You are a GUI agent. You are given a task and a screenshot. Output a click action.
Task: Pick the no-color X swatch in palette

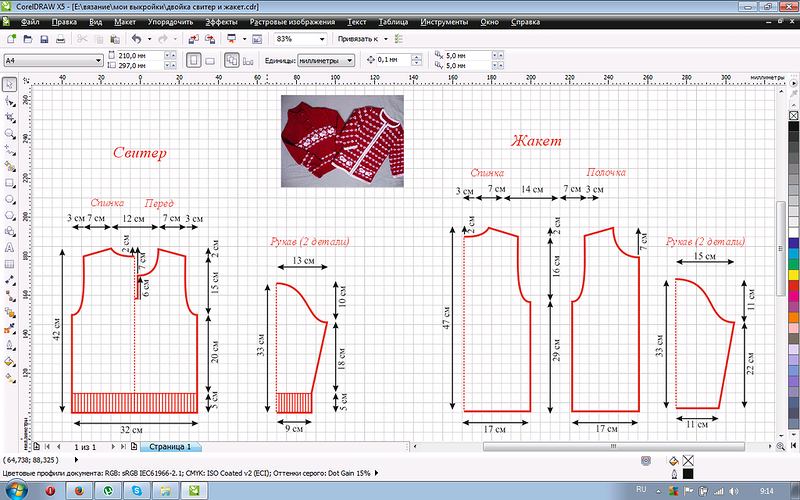pos(793,115)
